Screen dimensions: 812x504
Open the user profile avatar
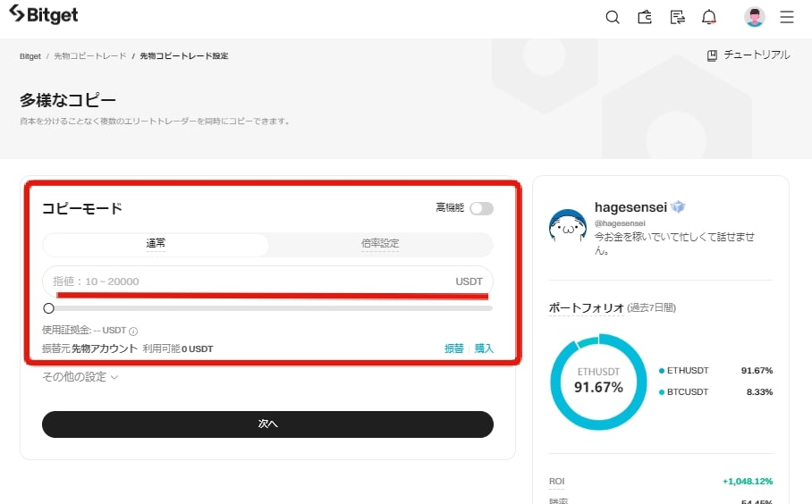point(755,17)
